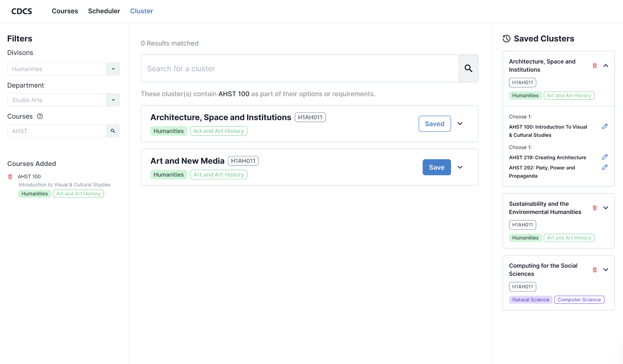Image resolution: width=623 pixels, height=364 pixels.
Task: Click the cluster search magnifier icon
Action: click(468, 68)
